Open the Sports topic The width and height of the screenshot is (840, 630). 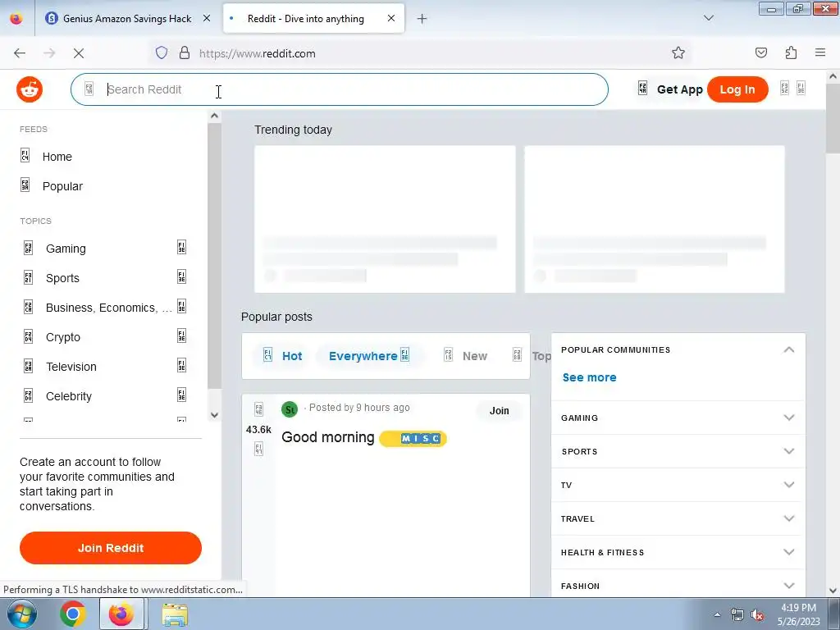pyautogui.click(x=62, y=278)
